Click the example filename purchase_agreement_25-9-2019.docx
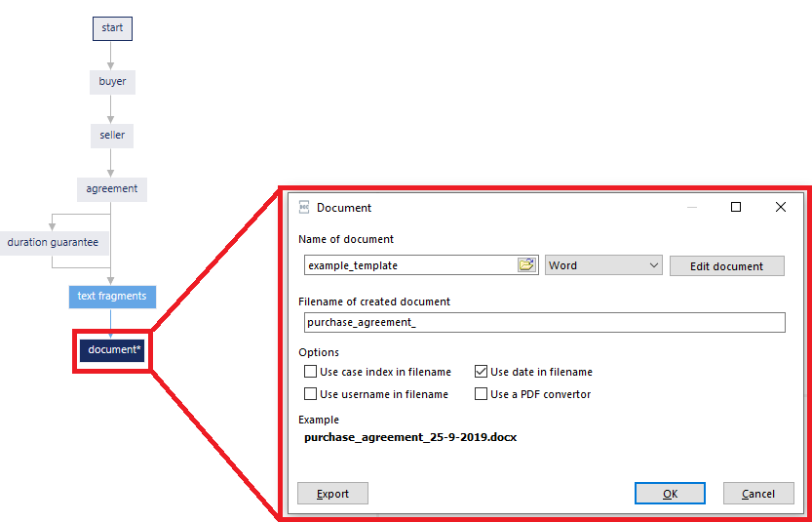This screenshot has width=812, height=522. tap(410, 437)
